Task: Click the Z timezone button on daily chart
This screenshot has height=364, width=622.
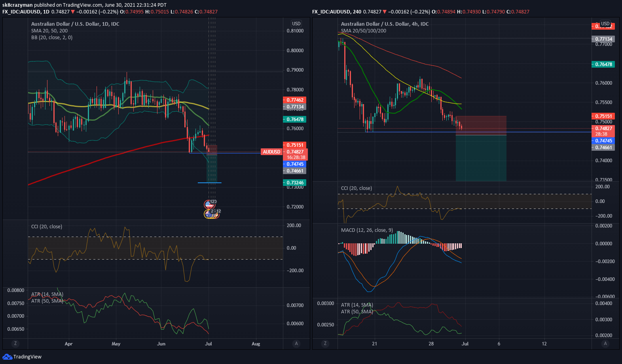Action: pos(15,343)
